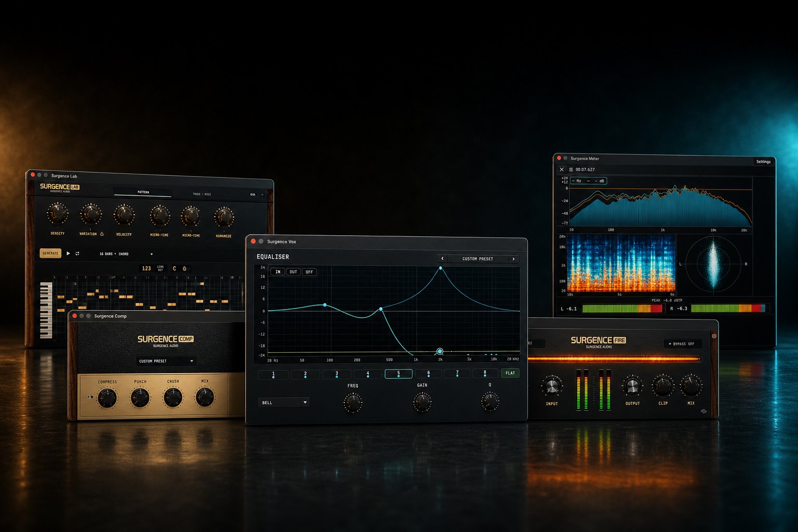798x532 pixels.
Task: Click the lock icon beside VARIATION
Action: tap(102, 234)
